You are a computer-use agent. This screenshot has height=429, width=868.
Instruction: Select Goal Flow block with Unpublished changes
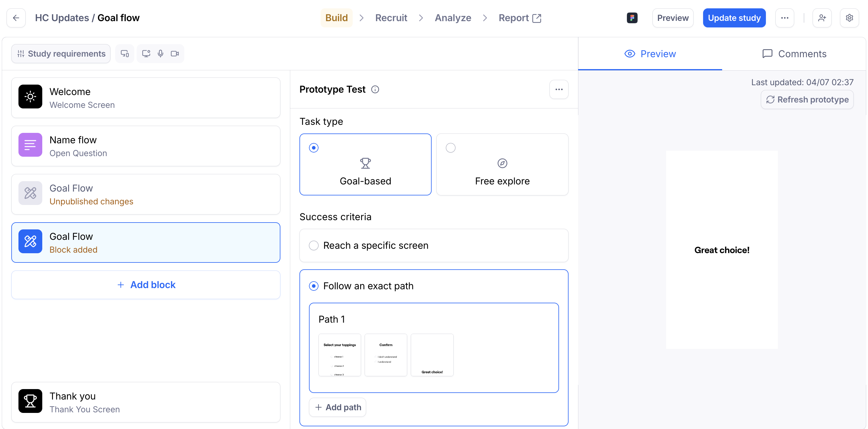[x=146, y=194]
